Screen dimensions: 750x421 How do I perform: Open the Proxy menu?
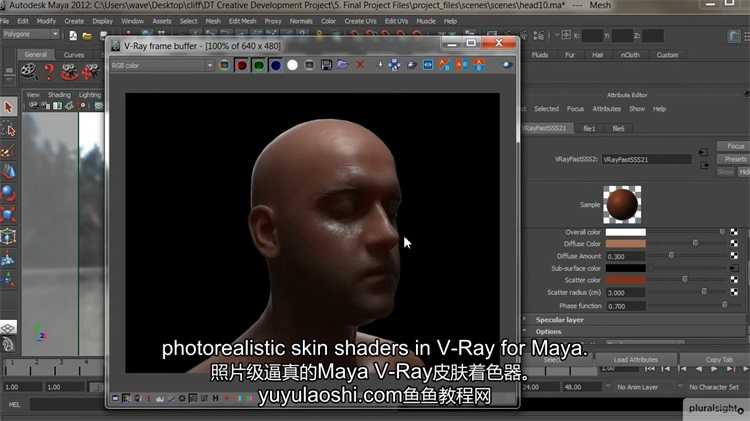pos(273,21)
